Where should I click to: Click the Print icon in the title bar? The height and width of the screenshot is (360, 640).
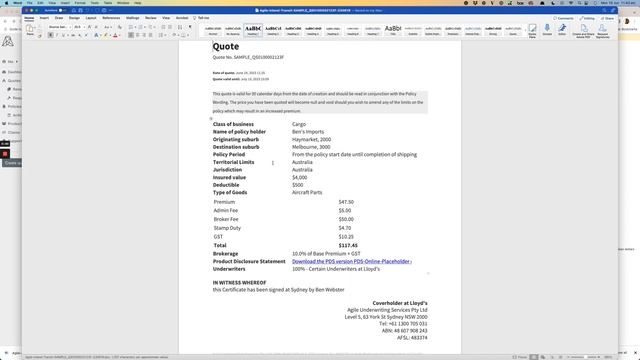(x=104, y=10)
